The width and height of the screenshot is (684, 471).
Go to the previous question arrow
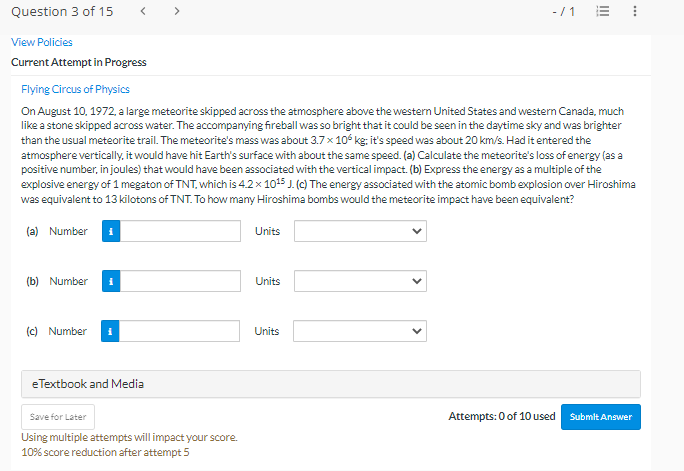click(143, 11)
